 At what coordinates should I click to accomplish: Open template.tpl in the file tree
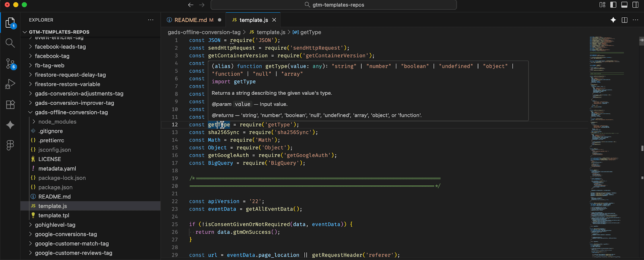pyautogui.click(x=54, y=215)
